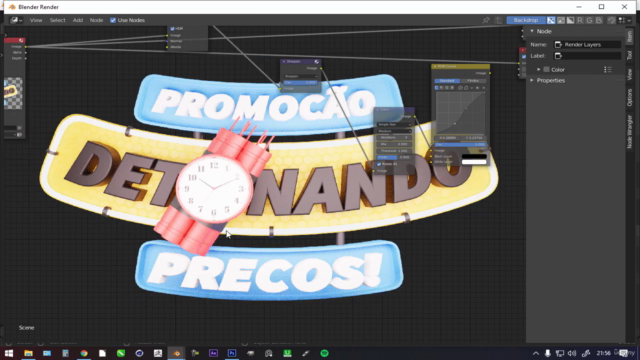
Task: Switch to the Options sidebar tab
Action: click(x=629, y=98)
